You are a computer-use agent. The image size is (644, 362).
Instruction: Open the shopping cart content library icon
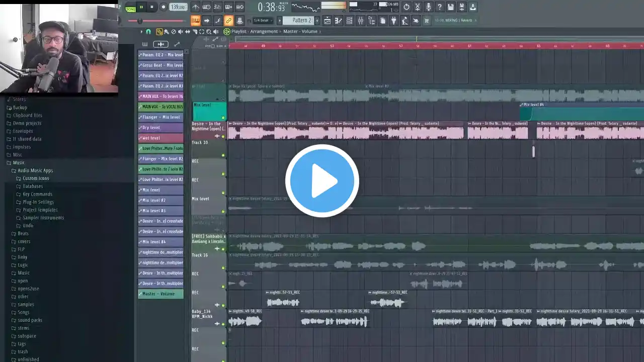coord(427,21)
